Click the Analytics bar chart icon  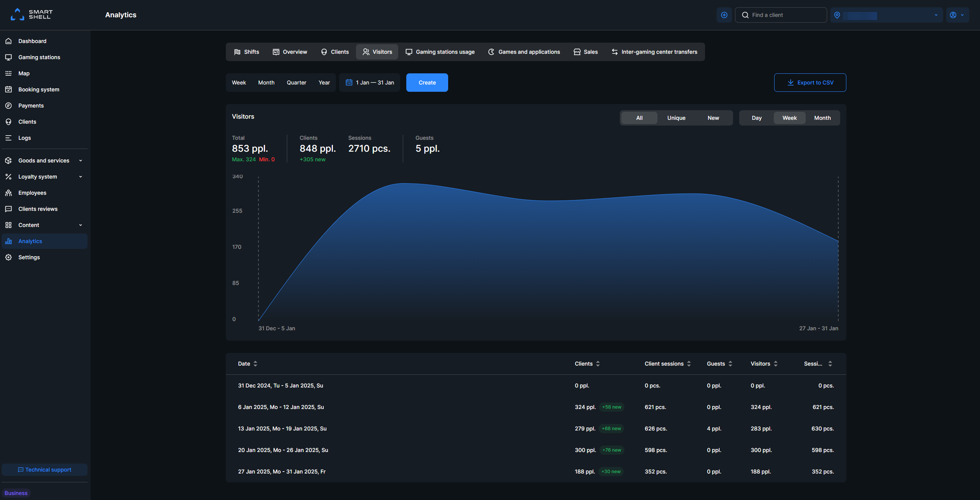coord(8,241)
